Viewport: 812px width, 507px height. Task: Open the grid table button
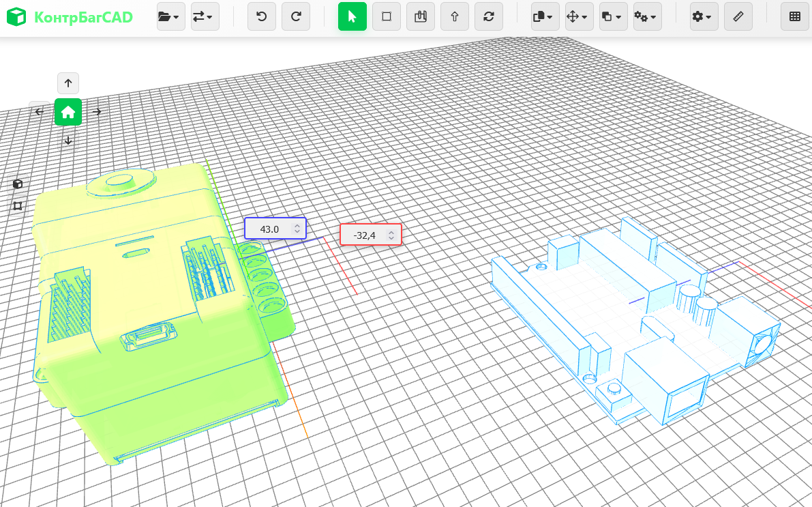click(x=795, y=17)
